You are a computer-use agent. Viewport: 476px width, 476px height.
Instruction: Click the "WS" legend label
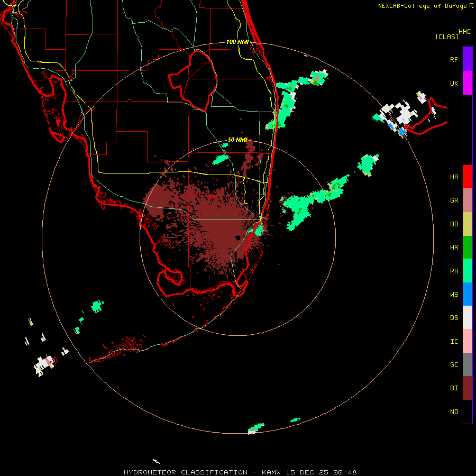pyautogui.click(x=454, y=294)
